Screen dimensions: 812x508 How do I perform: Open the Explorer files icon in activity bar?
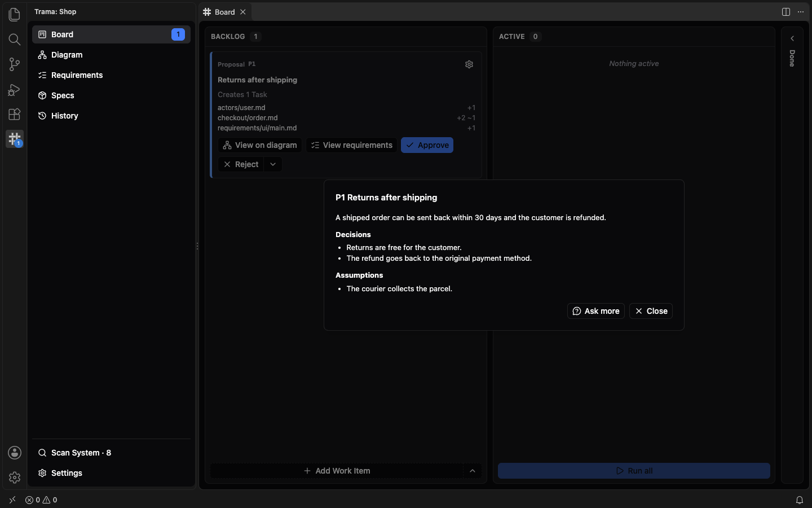click(15, 14)
